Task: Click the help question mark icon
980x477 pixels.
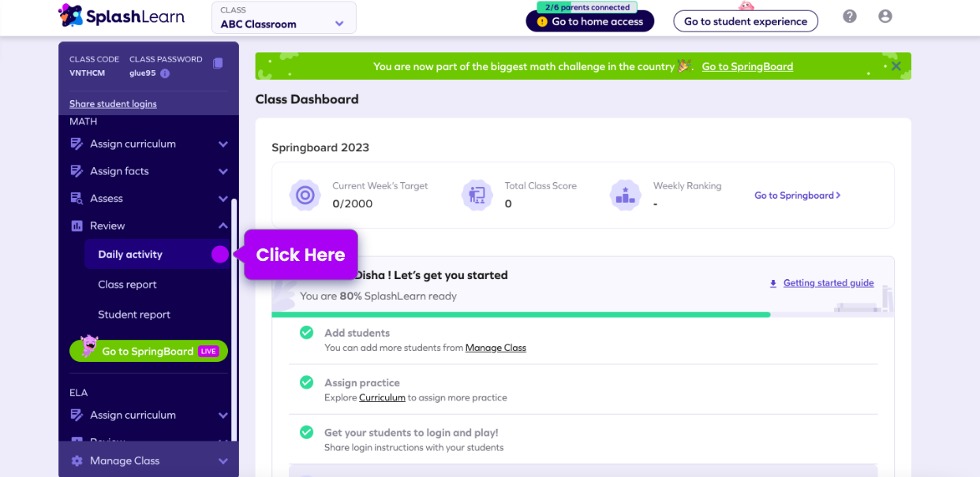Action: 849,17
